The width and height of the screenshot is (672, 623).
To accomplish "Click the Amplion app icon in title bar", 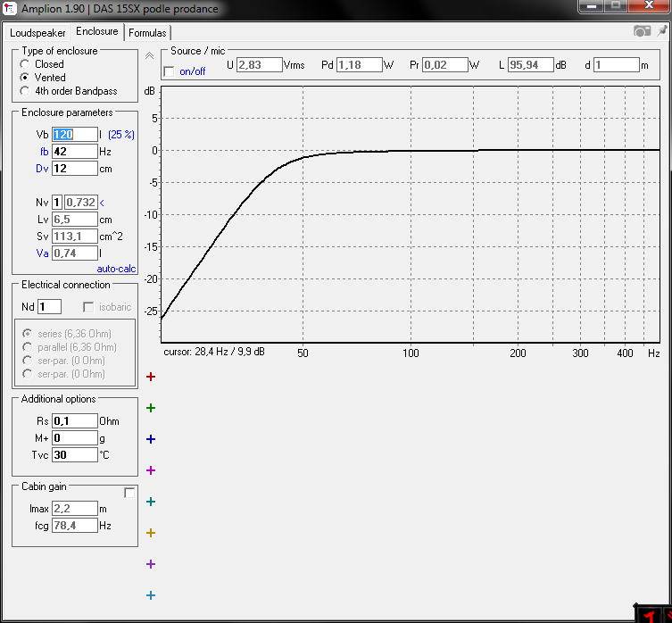I will [10, 8].
